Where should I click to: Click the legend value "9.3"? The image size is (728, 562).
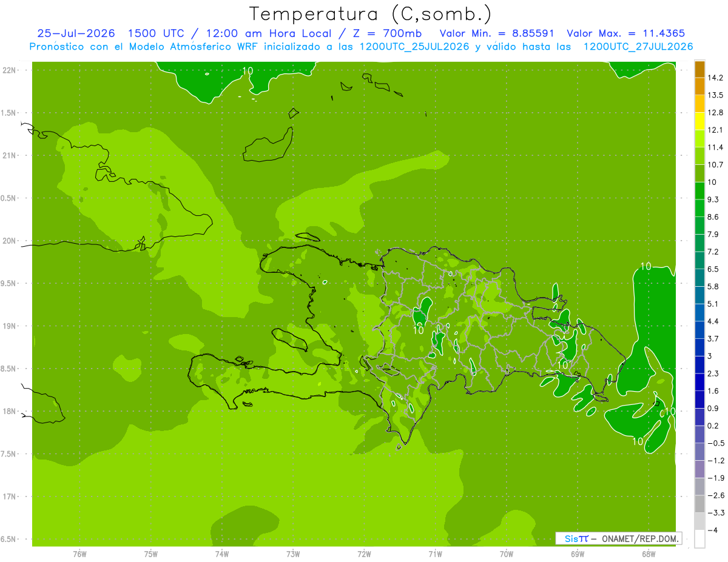point(713,199)
